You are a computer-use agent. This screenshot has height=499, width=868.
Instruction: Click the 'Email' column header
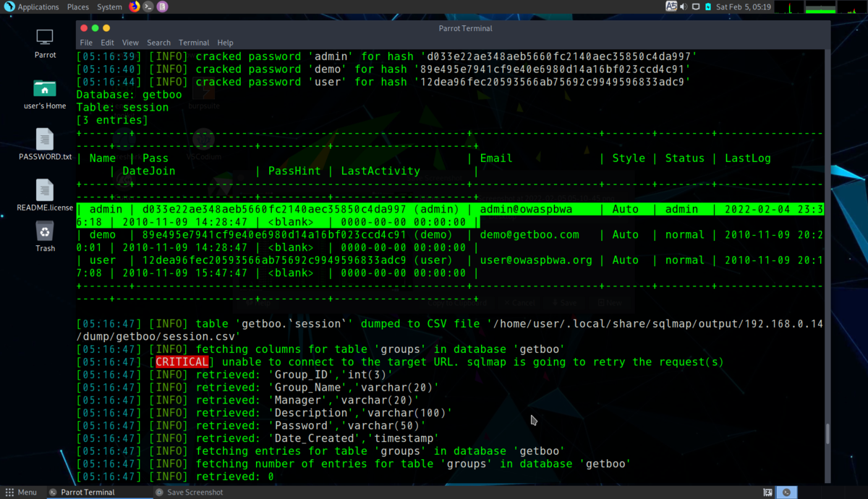tap(495, 158)
